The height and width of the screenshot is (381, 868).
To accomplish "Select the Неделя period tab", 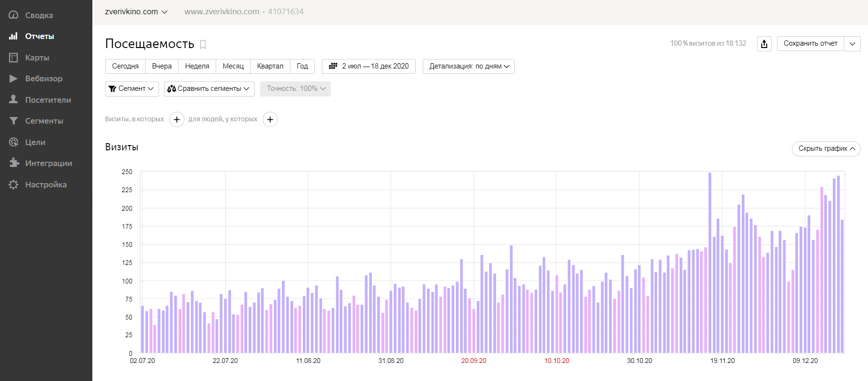I will pos(197,66).
